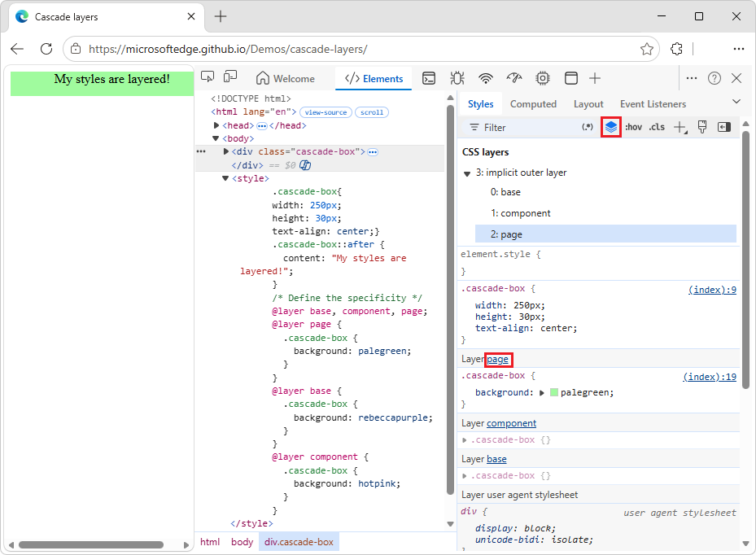This screenshot has width=756, height=555.
Task: Select body in breadcrumb bar
Action: click(x=242, y=542)
